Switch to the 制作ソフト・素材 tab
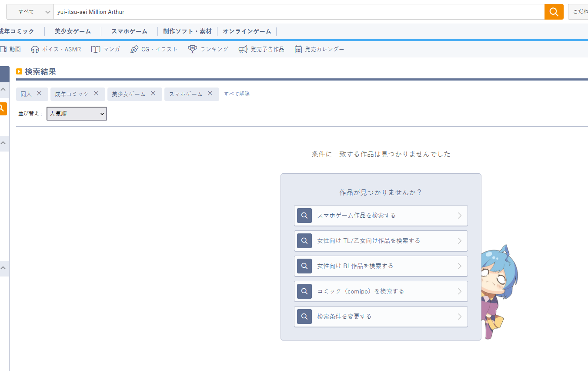The height and width of the screenshot is (371, 588). (187, 31)
